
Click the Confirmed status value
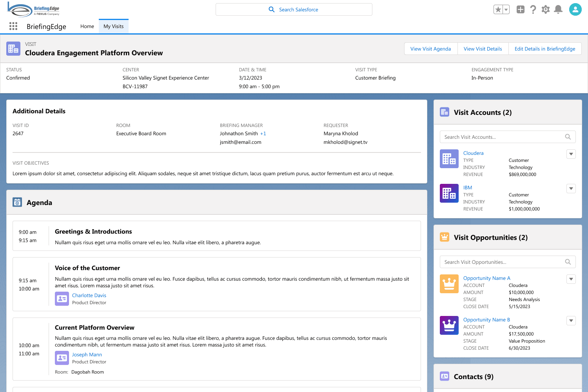coord(18,78)
